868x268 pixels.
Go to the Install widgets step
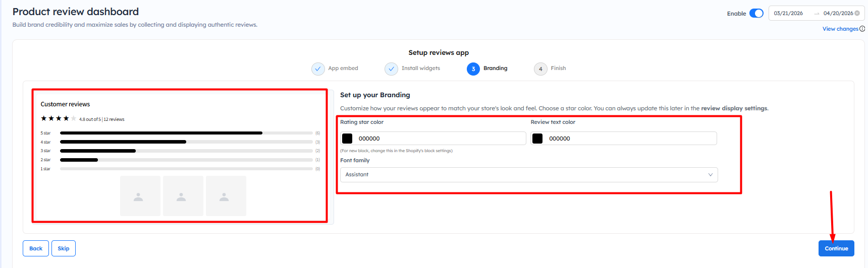point(420,69)
